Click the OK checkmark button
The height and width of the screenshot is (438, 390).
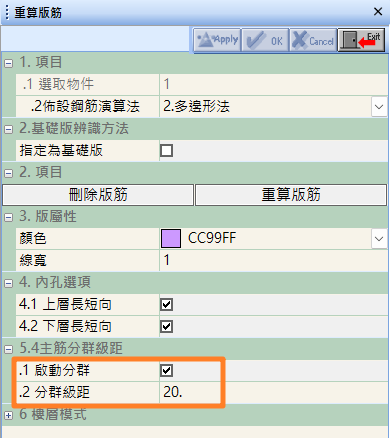pos(265,40)
